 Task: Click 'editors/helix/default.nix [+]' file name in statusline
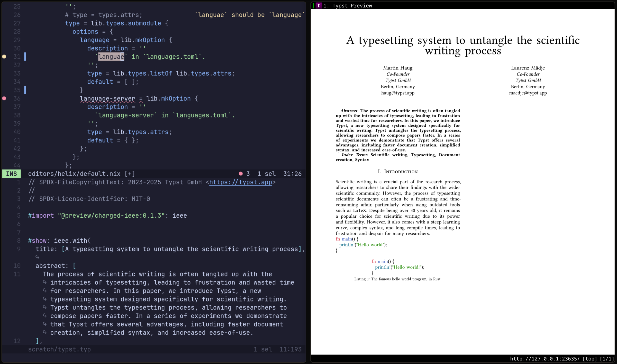pos(82,174)
